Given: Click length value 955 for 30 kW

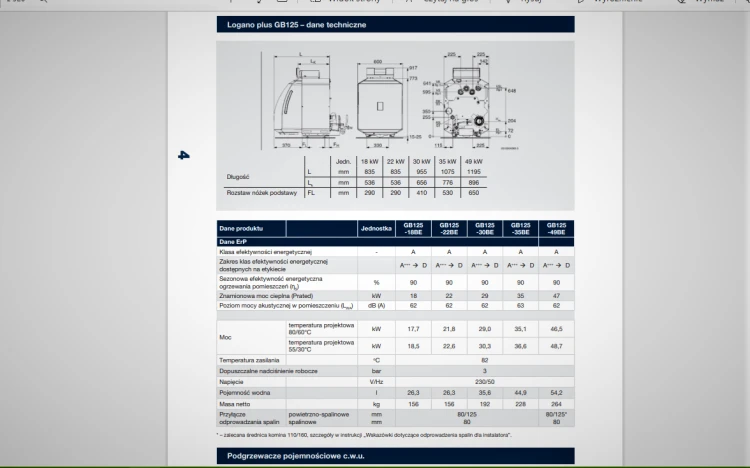Looking at the screenshot, I should [x=421, y=172].
